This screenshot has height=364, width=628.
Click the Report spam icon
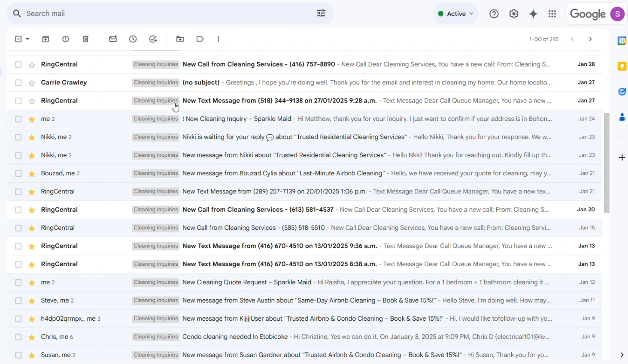pyautogui.click(x=66, y=39)
